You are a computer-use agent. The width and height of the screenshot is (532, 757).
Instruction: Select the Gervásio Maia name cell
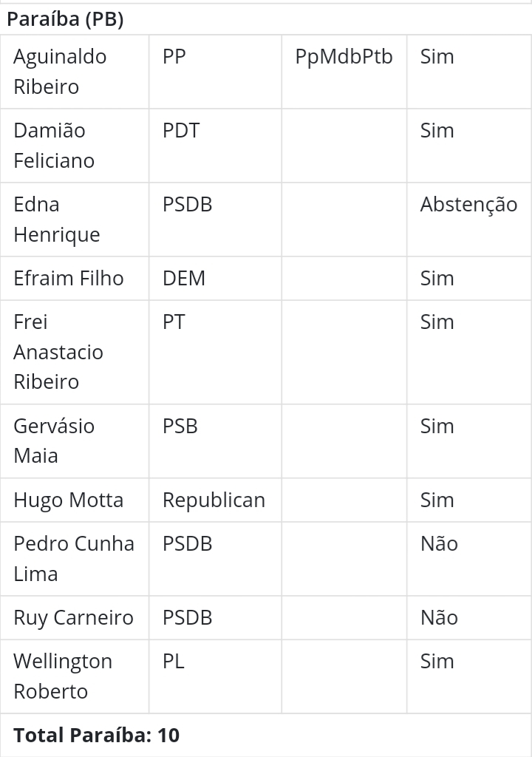(54, 441)
